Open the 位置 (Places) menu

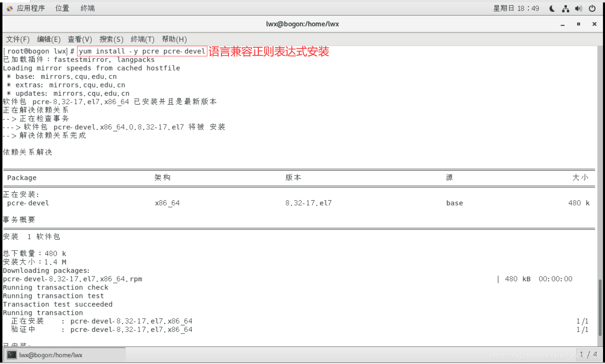pyautogui.click(x=62, y=8)
